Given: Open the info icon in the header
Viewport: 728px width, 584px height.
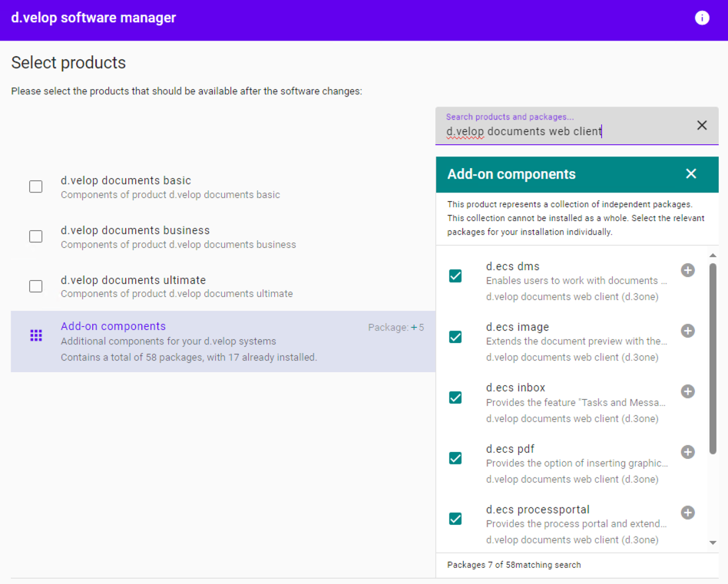Looking at the screenshot, I should [x=702, y=18].
